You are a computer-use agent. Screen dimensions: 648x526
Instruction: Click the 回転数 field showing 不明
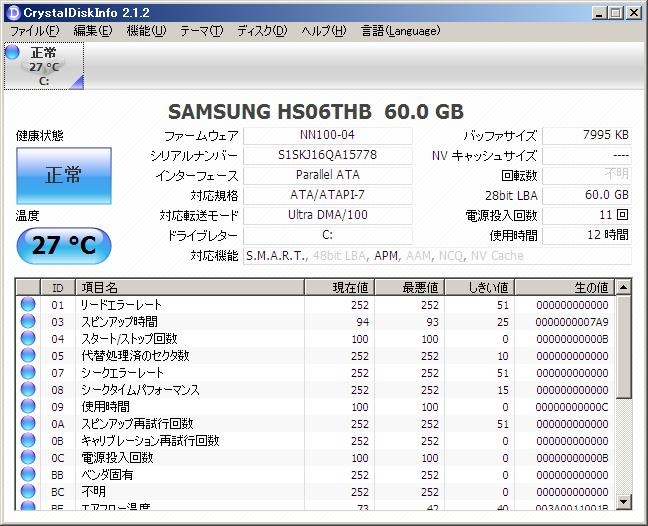click(x=587, y=175)
